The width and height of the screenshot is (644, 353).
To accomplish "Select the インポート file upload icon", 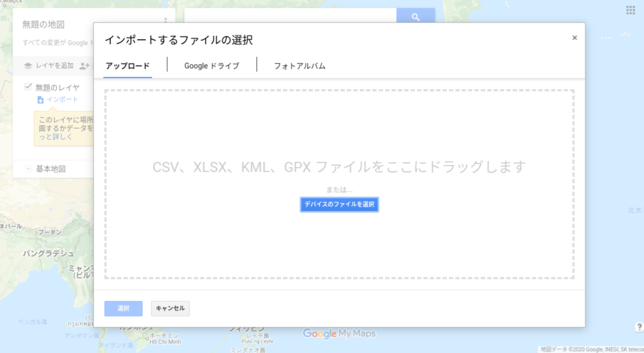I will [x=41, y=100].
